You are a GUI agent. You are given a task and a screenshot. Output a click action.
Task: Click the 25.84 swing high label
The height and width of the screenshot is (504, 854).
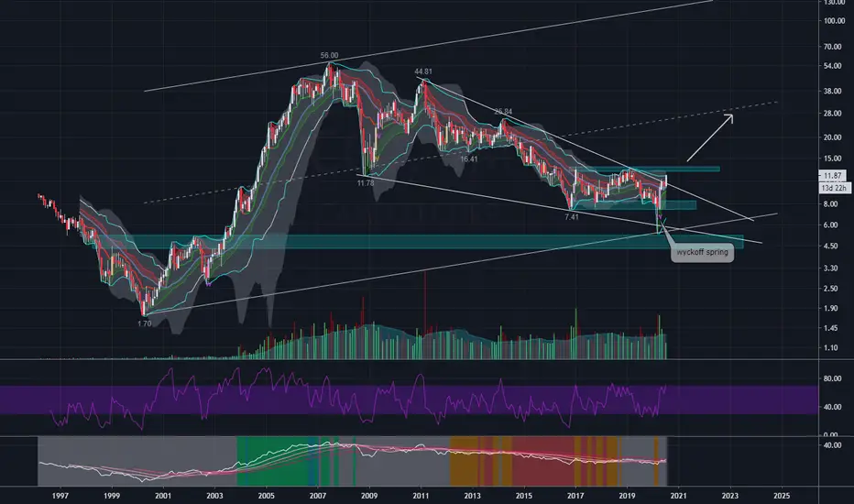[503, 112]
